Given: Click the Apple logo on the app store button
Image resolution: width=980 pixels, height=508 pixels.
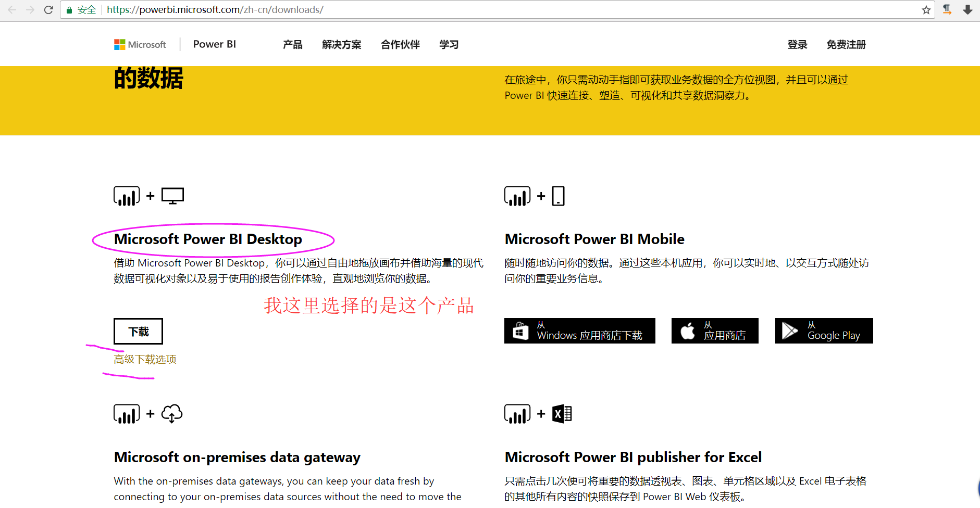Looking at the screenshot, I should click(x=688, y=331).
